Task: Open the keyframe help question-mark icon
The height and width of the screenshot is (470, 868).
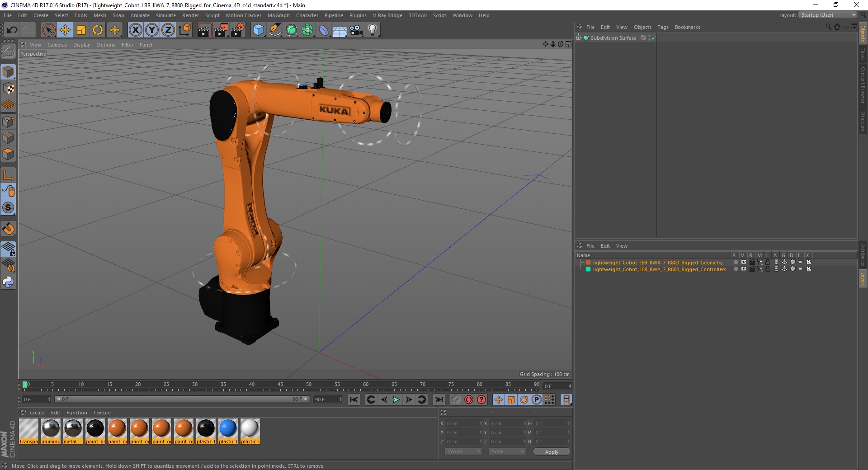Action: (x=481, y=399)
